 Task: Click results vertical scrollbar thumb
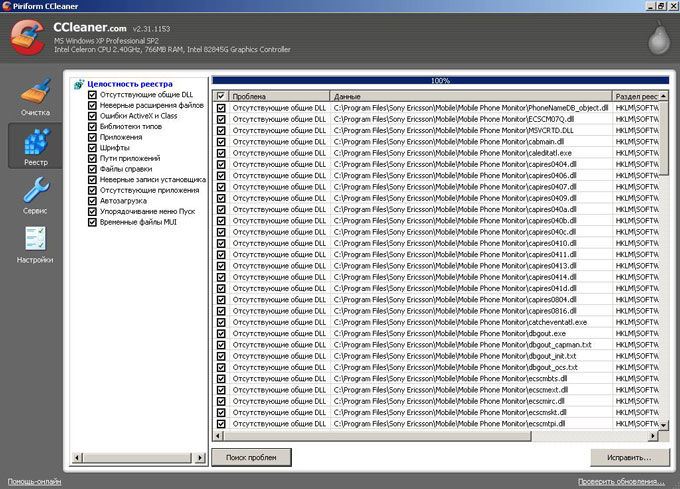(664, 136)
